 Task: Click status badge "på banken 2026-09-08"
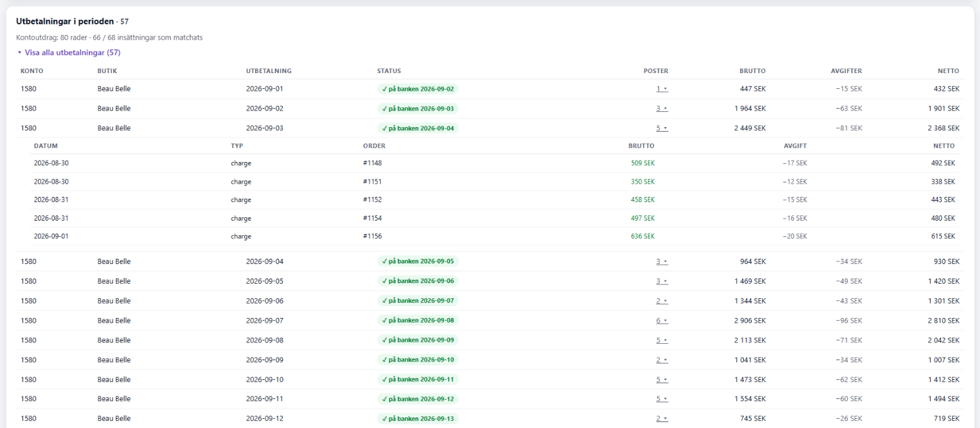pos(418,321)
